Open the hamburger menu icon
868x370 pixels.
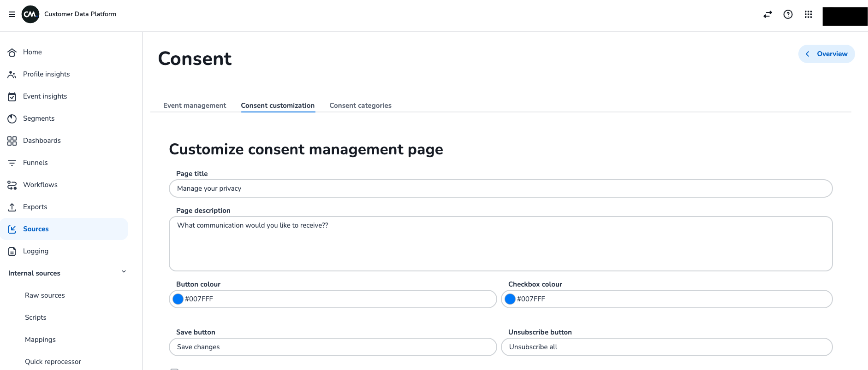click(x=12, y=14)
